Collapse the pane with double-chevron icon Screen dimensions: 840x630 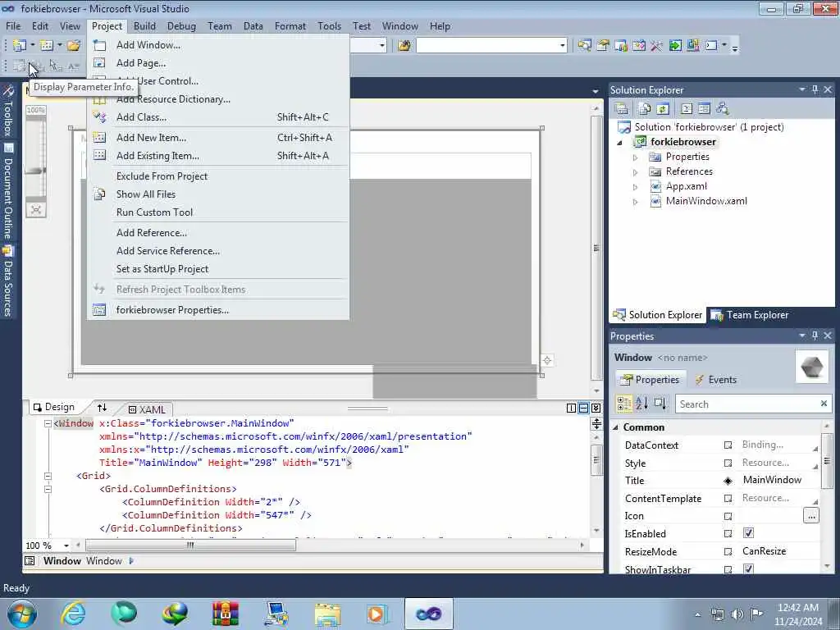click(596, 409)
